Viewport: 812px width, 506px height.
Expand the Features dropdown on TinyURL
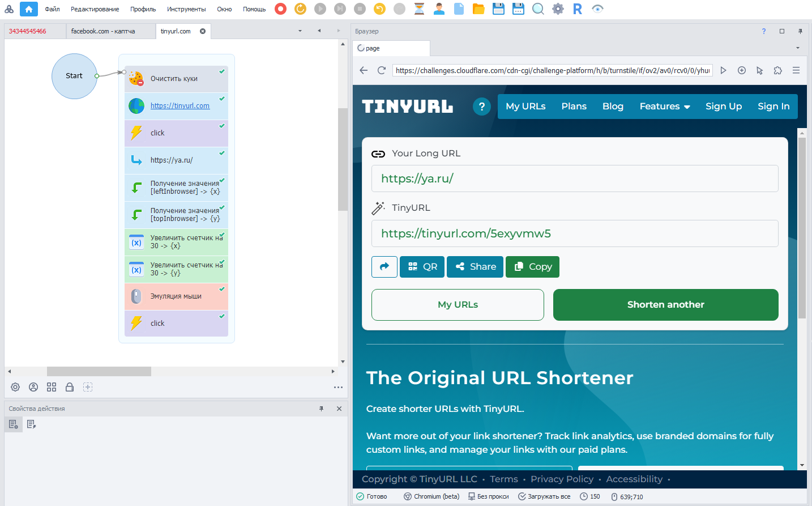pyautogui.click(x=665, y=107)
